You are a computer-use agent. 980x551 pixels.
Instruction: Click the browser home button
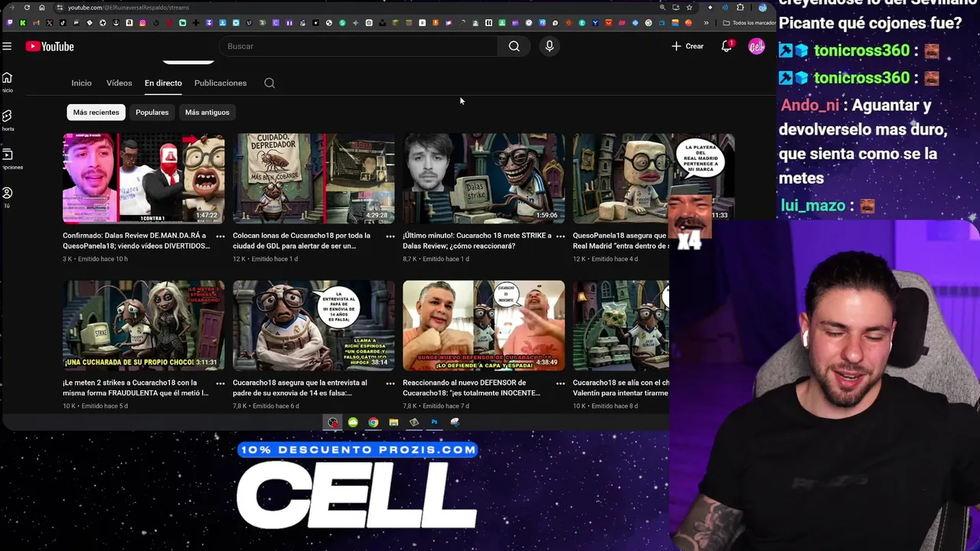(x=42, y=8)
